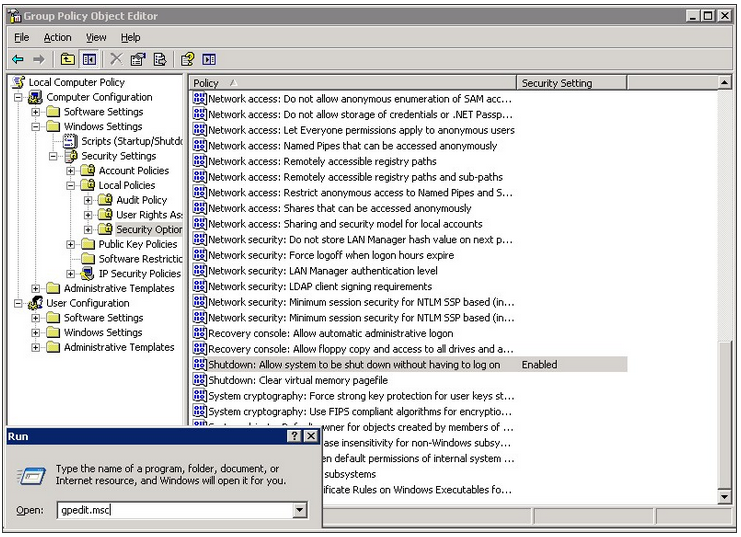The width and height of the screenshot is (741, 537).
Task: Select Software Restriction Policies tree item
Action: [140, 259]
